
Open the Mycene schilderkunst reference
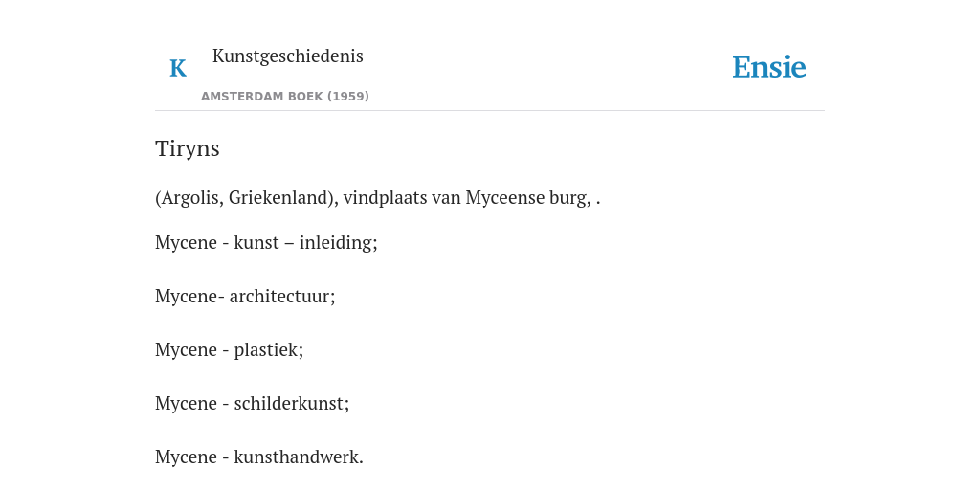pyautogui.click(x=253, y=403)
